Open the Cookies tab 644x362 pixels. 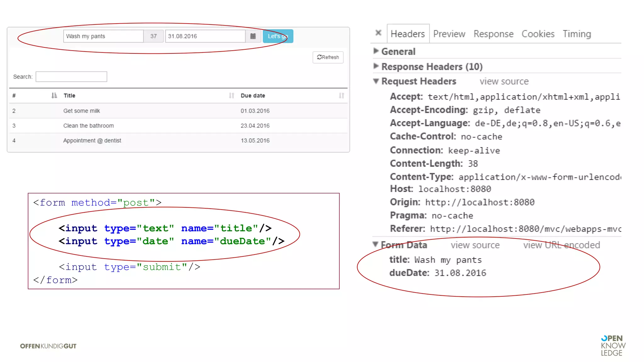538,34
